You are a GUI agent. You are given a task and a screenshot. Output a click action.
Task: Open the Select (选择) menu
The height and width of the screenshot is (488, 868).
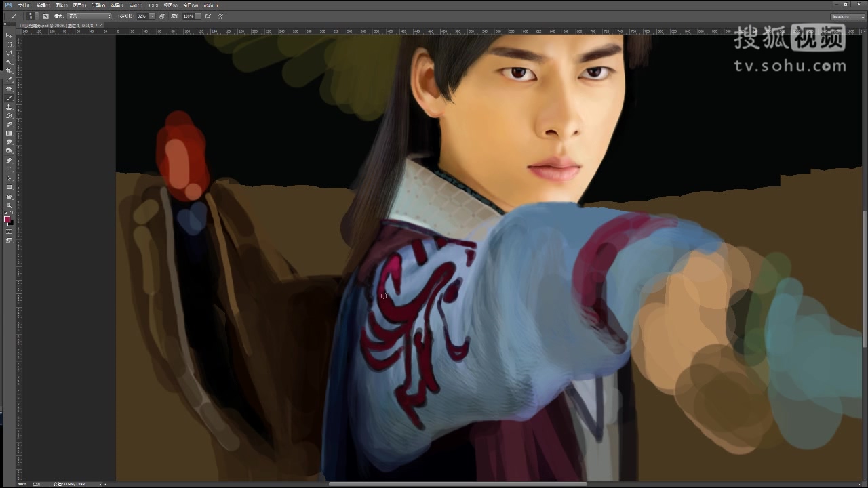point(98,5)
